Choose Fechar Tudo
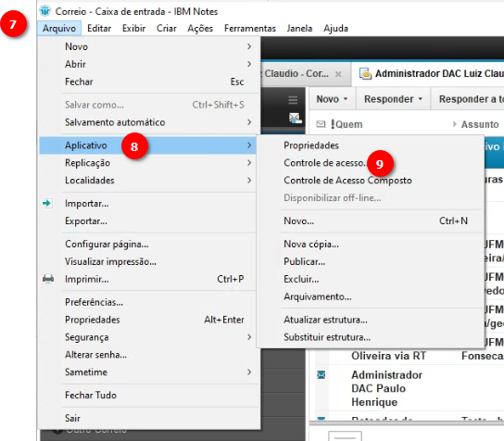 click(148, 395)
